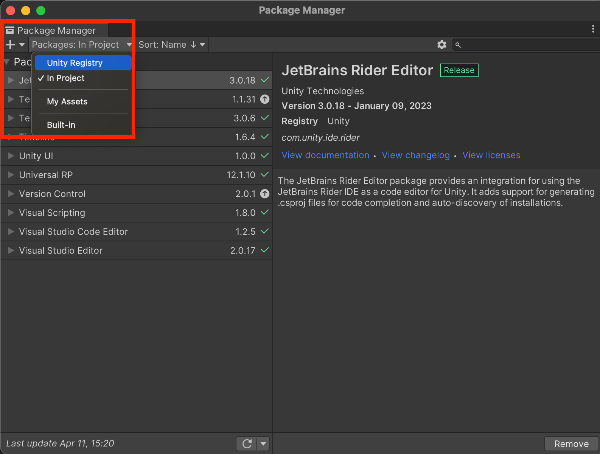Click the JetBrains Rider Editor title
This screenshot has width=600, height=454.
click(357, 70)
